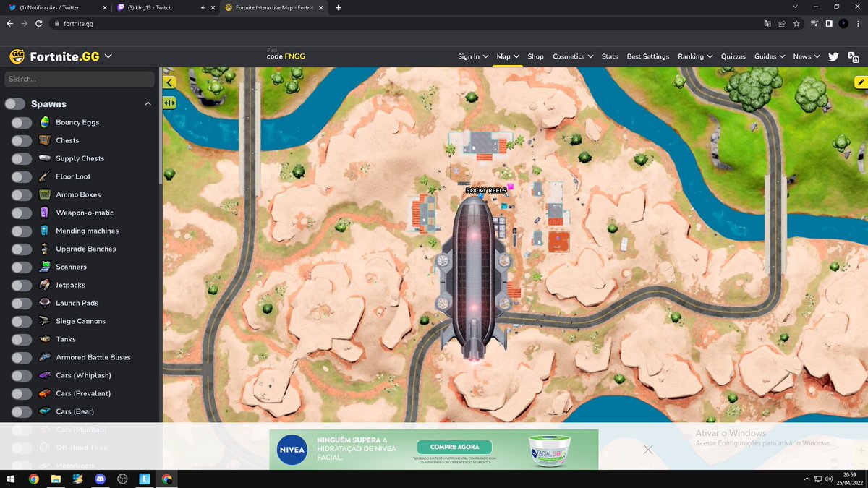Expand the Ranking dropdown

[x=695, y=56]
